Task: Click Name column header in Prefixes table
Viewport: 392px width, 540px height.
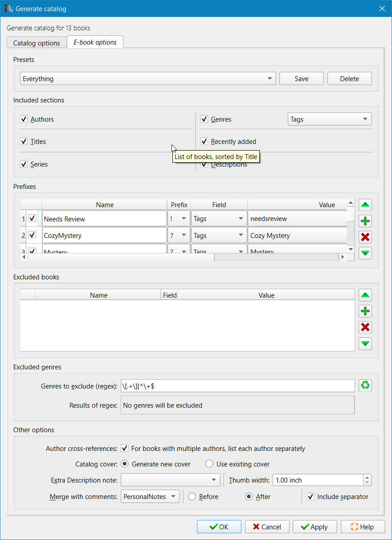Action: tap(105, 205)
